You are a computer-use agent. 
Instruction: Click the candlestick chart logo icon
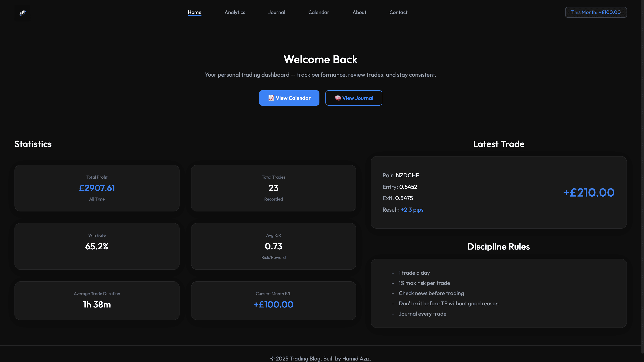pyautogui.click(x=23, y=13)
